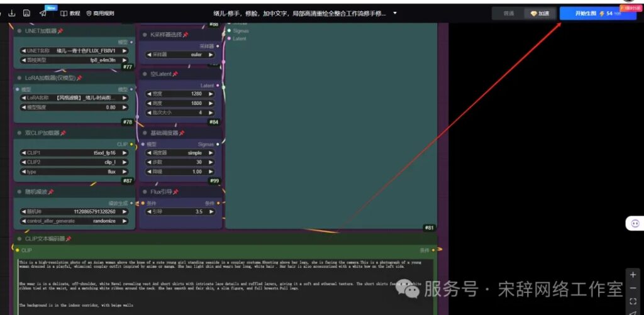Click the 噪波生成 output dot on 随机噪波

point(131,203)
